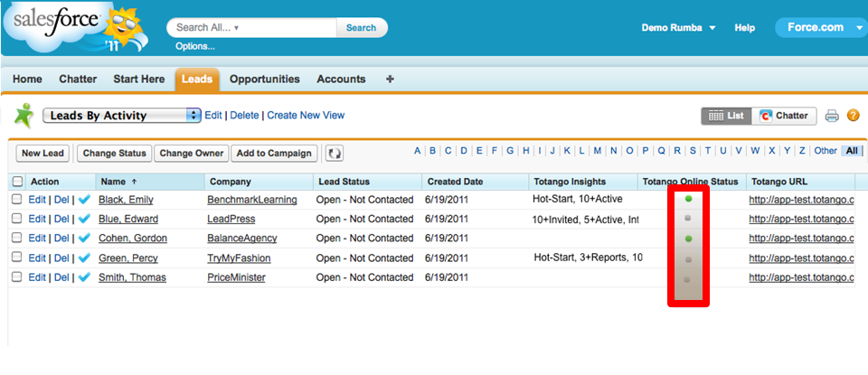The image size is (868, 375).
Task: Open Totango URL for Blue, Edward
Action: pyautogui.click(x=802, y=219)
